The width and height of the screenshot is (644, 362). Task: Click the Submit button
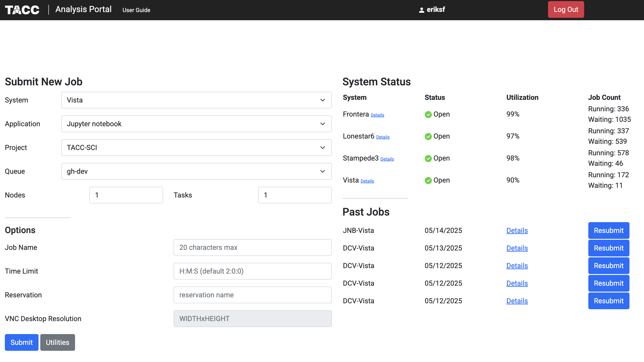coord(22,342)
